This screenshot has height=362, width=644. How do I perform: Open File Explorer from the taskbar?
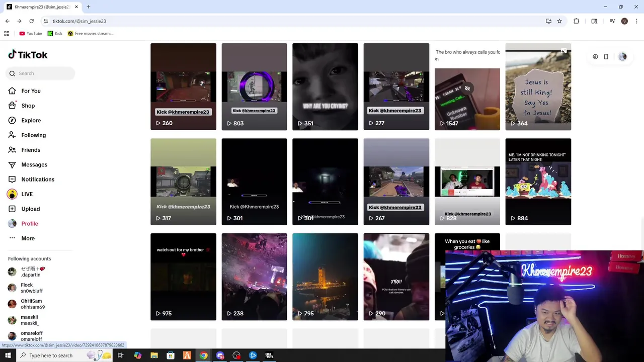pos(154,355)
